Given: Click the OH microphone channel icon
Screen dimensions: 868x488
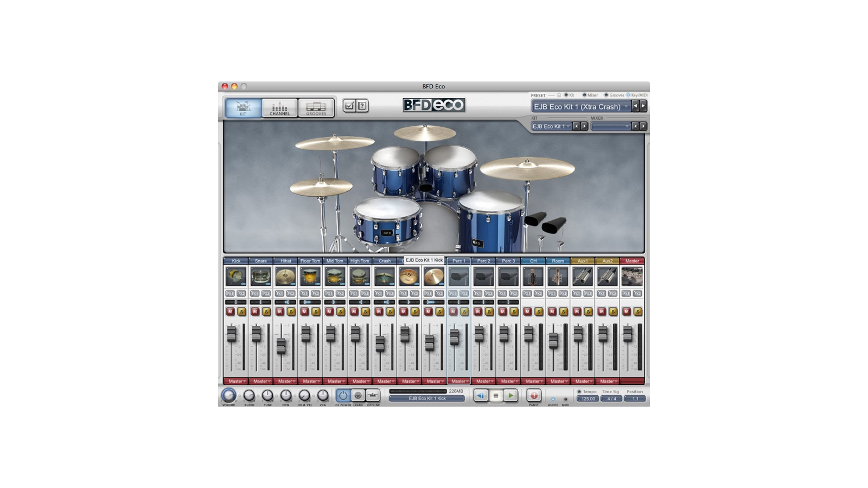Looking at the screenshot, I should click(x=533, y=277).
